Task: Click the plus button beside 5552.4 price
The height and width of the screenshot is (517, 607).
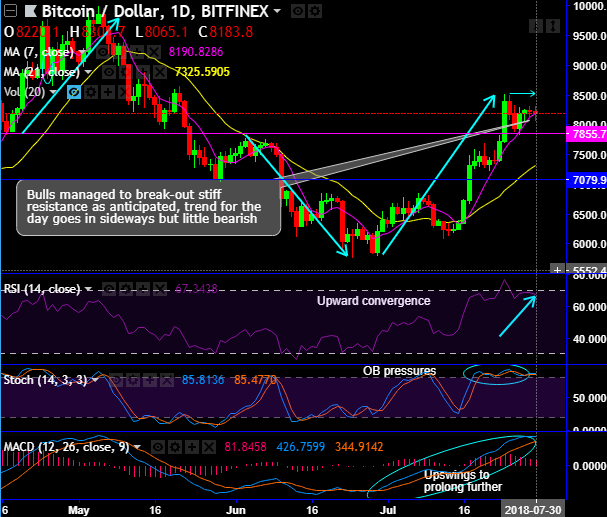Action: 557,270
